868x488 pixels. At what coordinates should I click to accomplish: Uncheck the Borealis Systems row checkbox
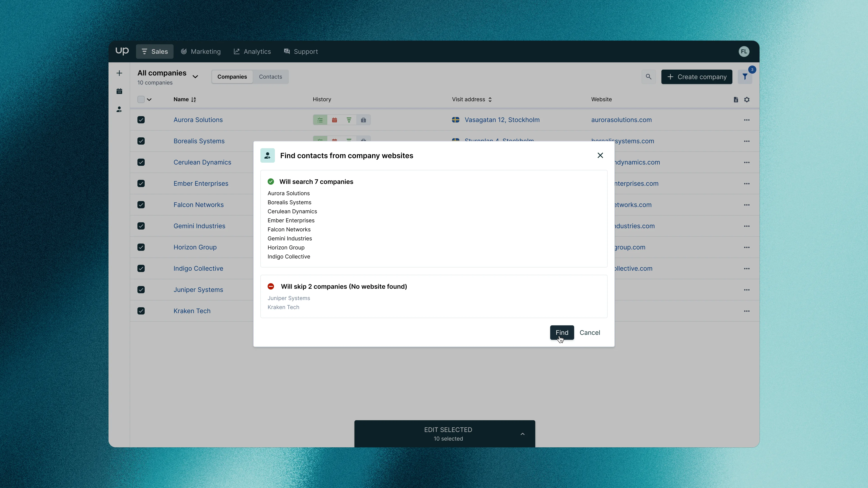click(x=141, y=141)
